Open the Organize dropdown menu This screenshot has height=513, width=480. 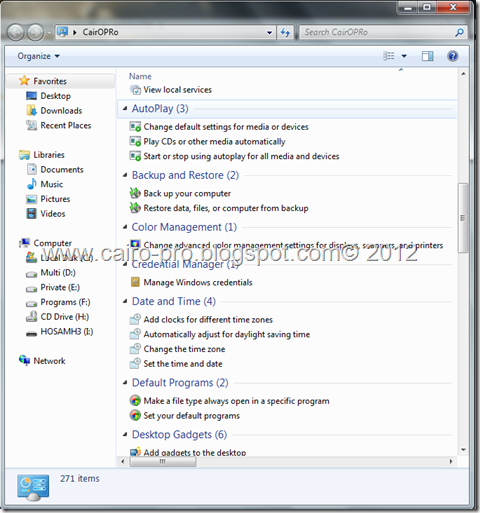[x=39, y=56]
